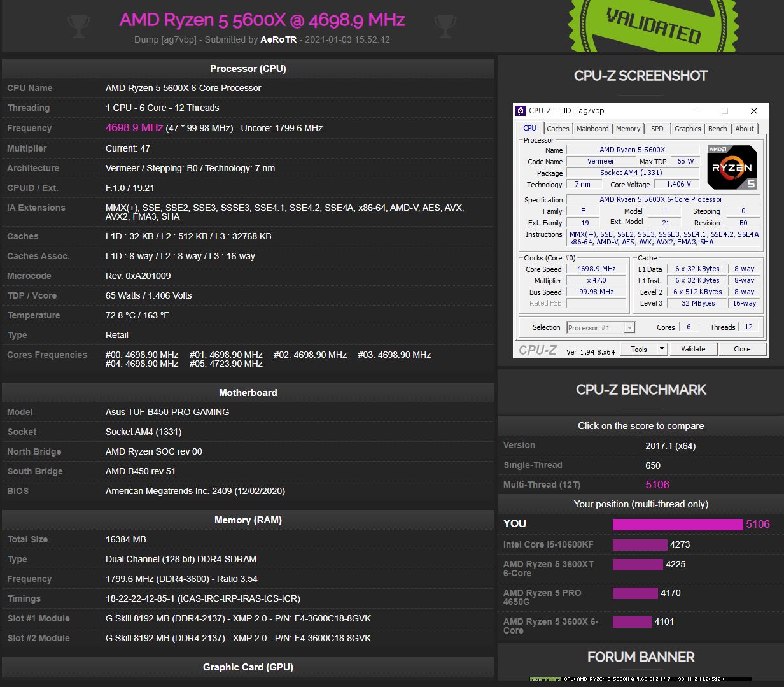Click the Memory (RAM) section header
The height and width of the screenshot is (687, 784).
(x=248, y=520)
